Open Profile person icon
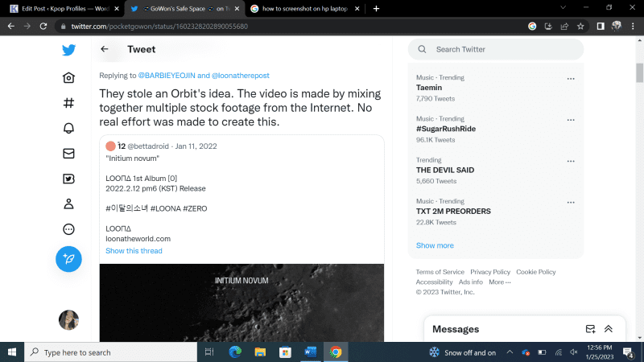Image resolution: width=644 pixels, height=362 pixels. click(68, 204)
